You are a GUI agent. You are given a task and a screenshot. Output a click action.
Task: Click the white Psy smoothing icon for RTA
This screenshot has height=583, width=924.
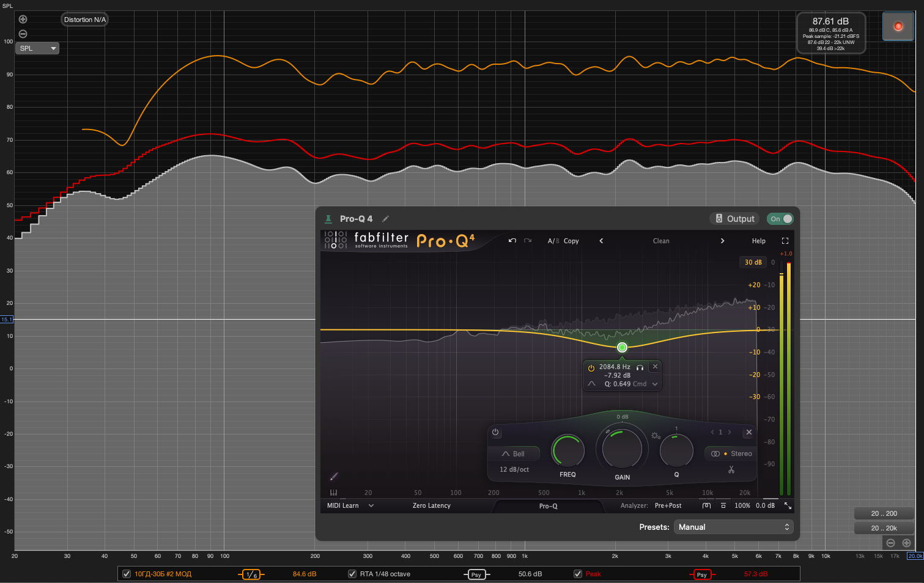[476, 574]
